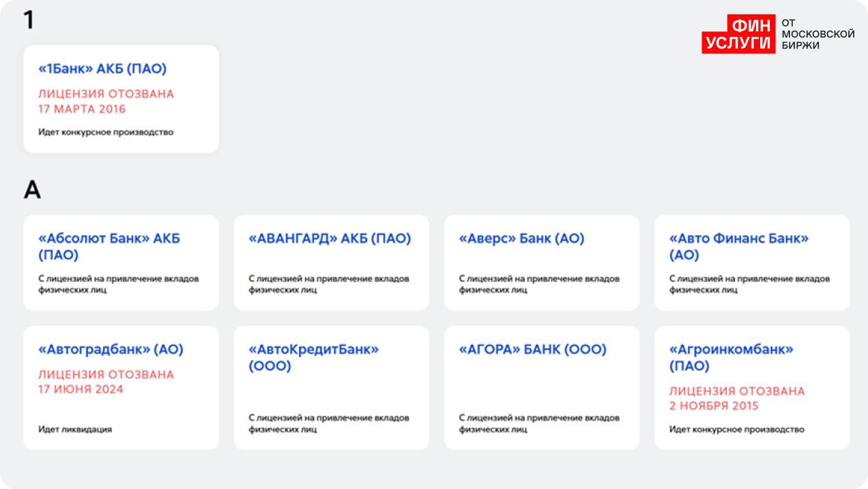
Task: Open the «АвтоКредитБанк» (ООО) link
Action: pyautogui.click(x=313, y=357)
